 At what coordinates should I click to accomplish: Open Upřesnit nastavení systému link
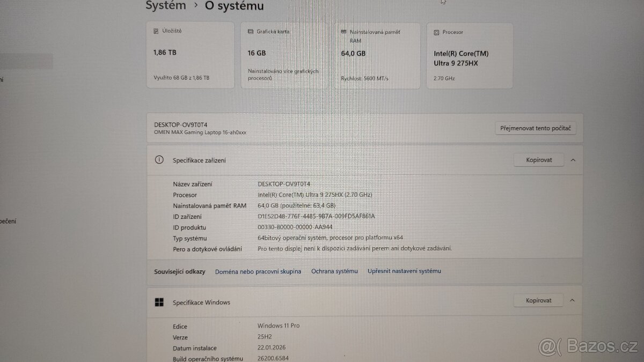(405, 271)
